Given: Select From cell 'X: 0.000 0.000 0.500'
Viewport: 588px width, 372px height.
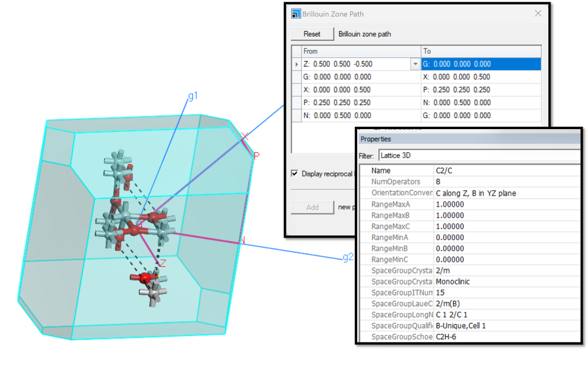Looking at the screenshot, I should [x=361, y=90].
